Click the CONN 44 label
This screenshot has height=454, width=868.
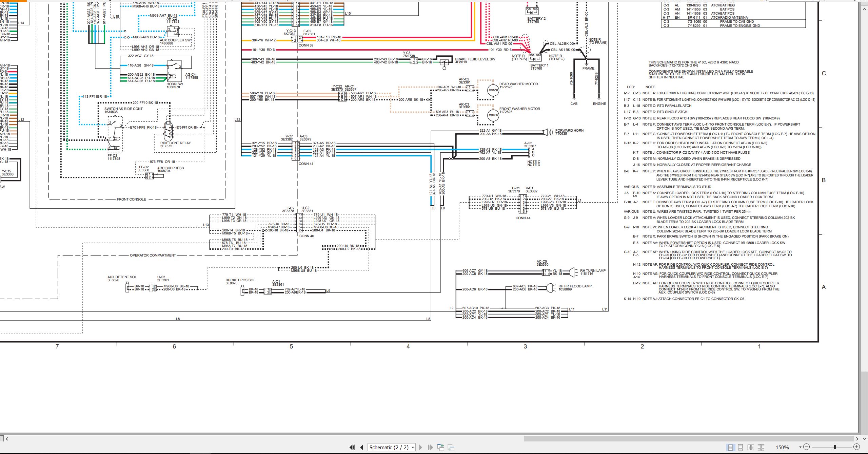(x=523, y=218)
